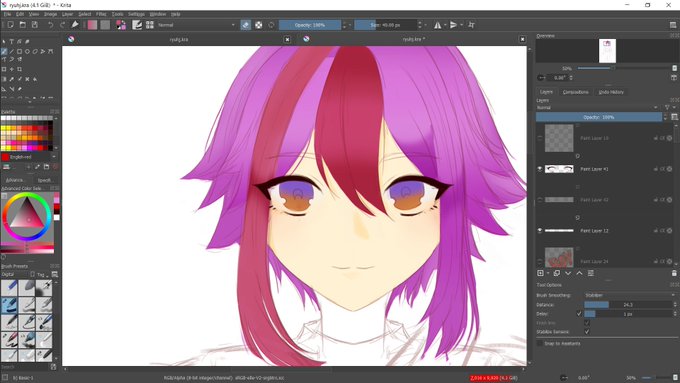Show the hidden Paint Layer 10
Viewport: 680px width, 383px height.
pyautogui.click(x=540, y=138)
